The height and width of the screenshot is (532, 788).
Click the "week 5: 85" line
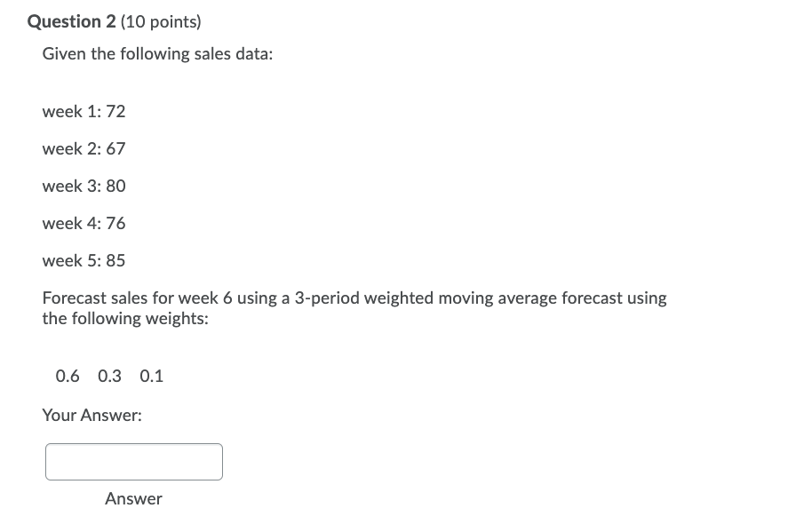[84, 260]
